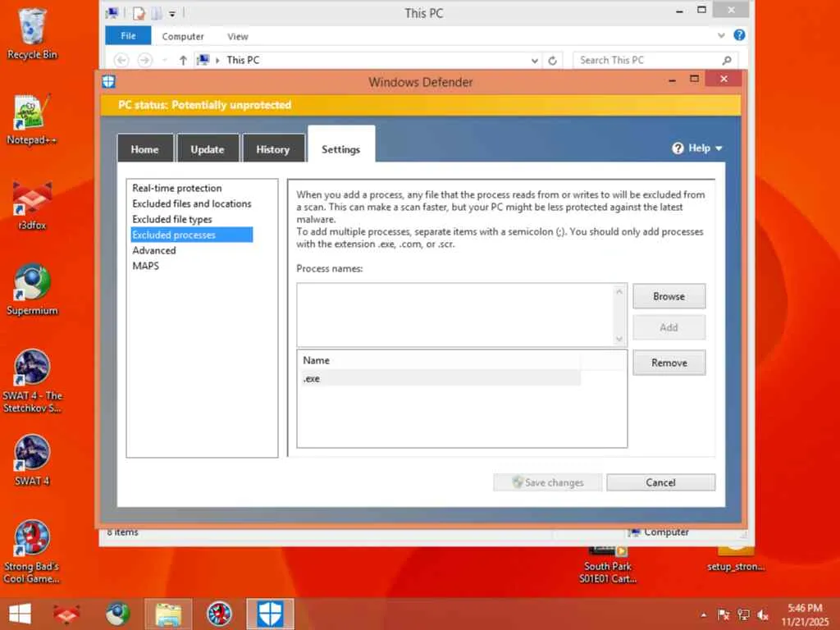Click the Forward arrow in This PC window
Image resolution: width=840 pixels, height=630 pixels.
tap(144, 60)
